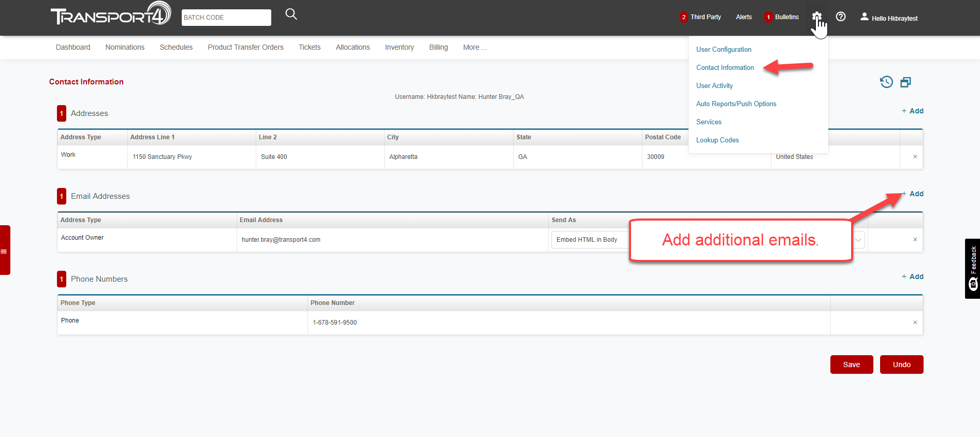The height and width of the screenshot is (437, 980).
Task: Open the More navigation menu
Action: tap(474, 47)
